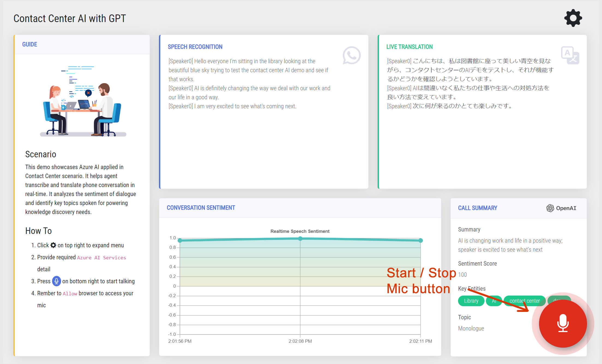Click the Live Translation language icon

tap(570, 55)
